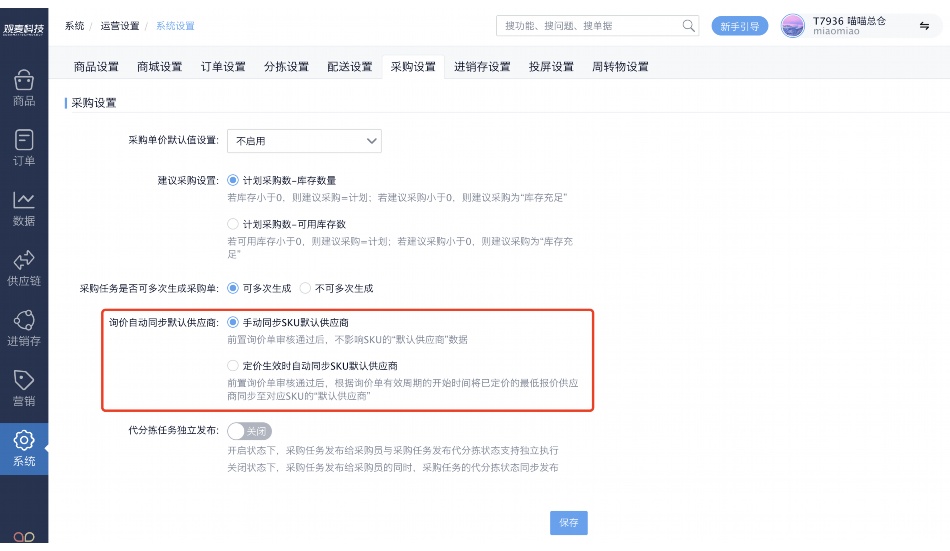The height and width of the screenshot is (551, 950).
Task: Click the 运营设置 breadcrumb link
Action: point(120,26)
